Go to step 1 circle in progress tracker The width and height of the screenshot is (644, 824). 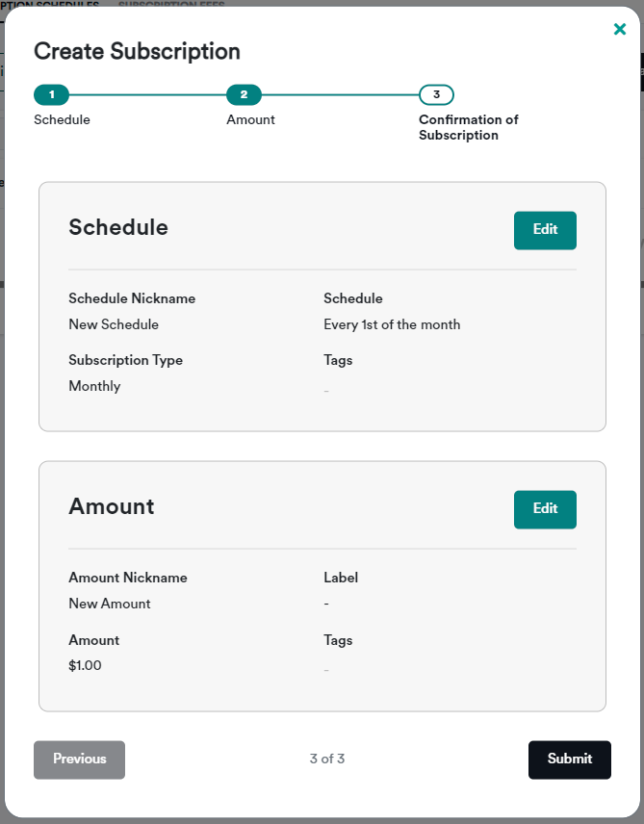(x=52, y=94)
